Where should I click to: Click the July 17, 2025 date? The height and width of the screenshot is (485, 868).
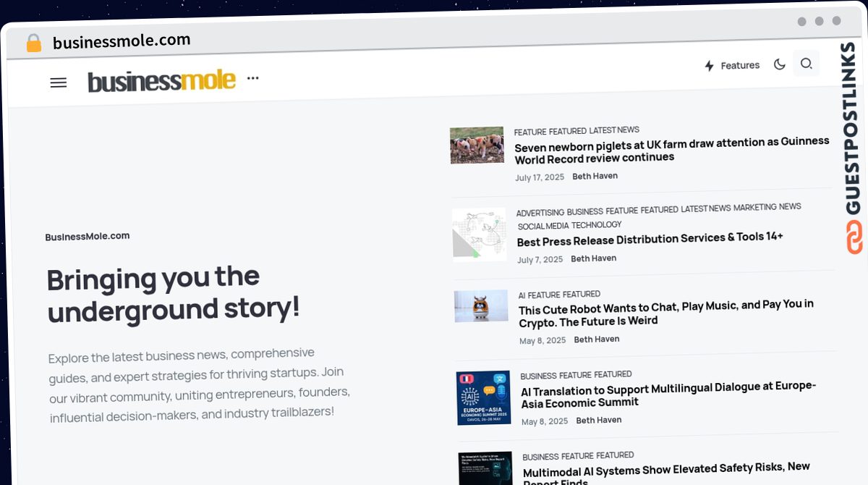coord(539,177)
